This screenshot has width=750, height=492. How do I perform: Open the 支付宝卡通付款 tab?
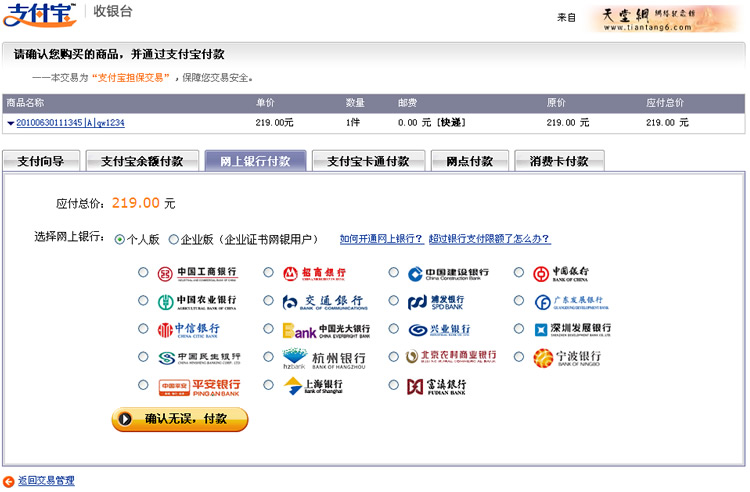tap(368, 161)
